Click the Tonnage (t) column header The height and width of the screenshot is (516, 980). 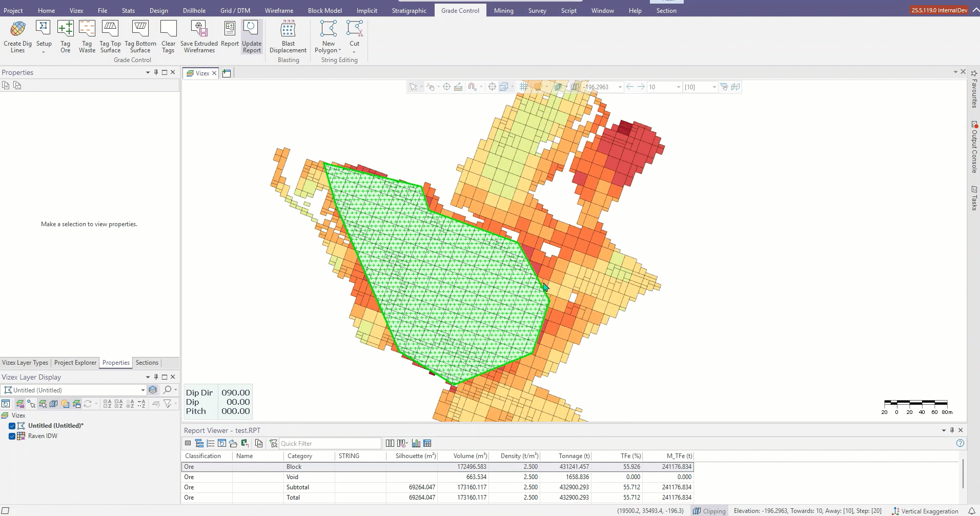566,456
